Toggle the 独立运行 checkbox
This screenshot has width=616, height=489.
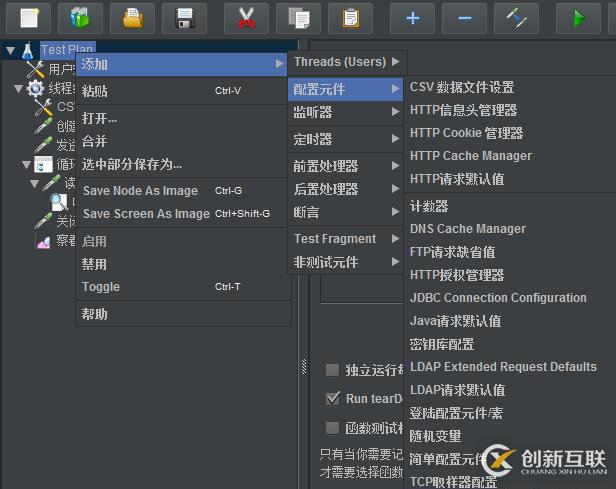332,370
